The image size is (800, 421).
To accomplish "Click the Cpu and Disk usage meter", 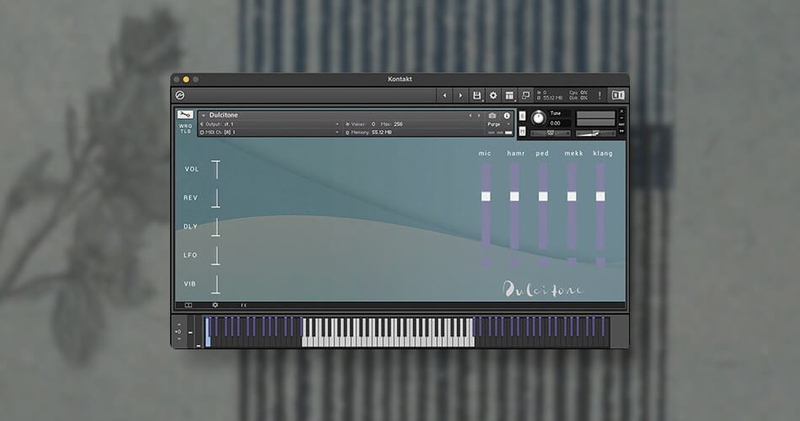I will [578, 95].
